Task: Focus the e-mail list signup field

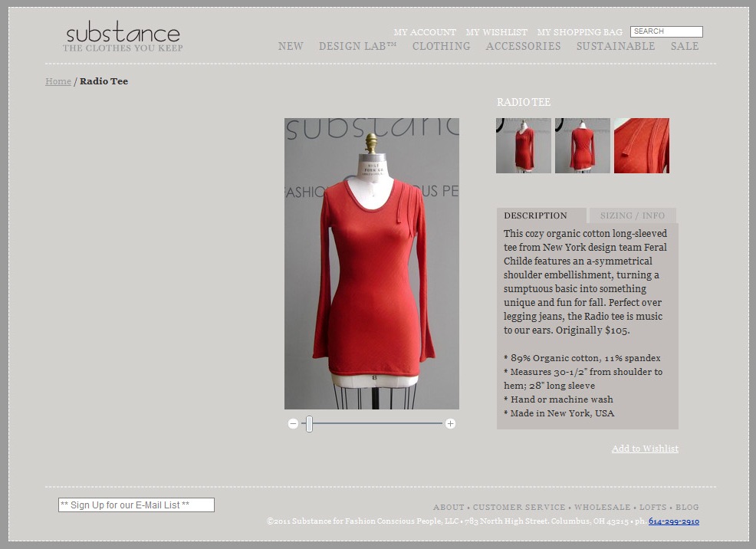Action: [x=136, y=505]
